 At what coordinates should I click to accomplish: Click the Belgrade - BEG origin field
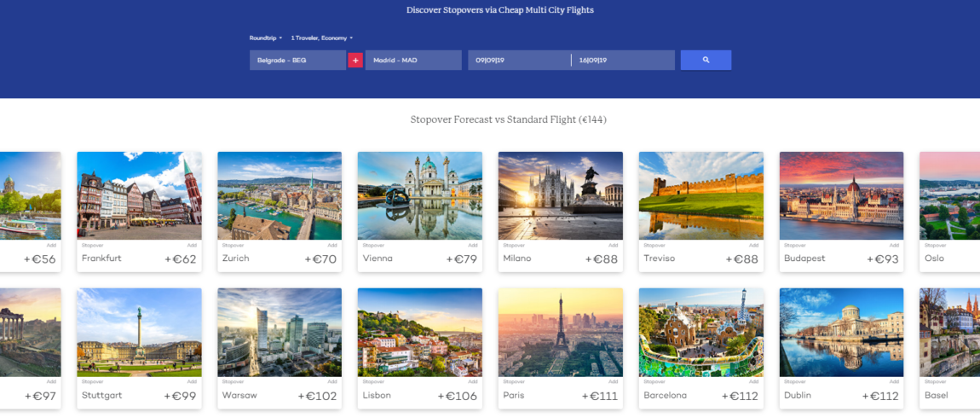coord(297,60)
